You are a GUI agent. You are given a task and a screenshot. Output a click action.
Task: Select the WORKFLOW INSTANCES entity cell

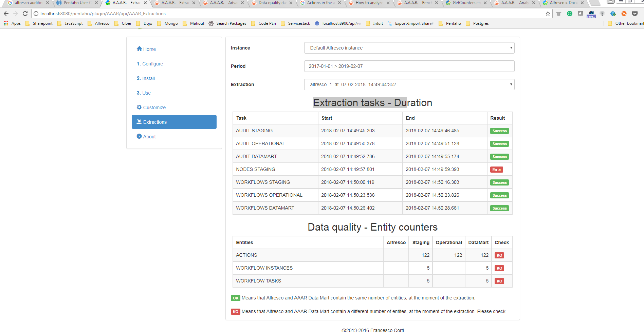pos(308,268)
